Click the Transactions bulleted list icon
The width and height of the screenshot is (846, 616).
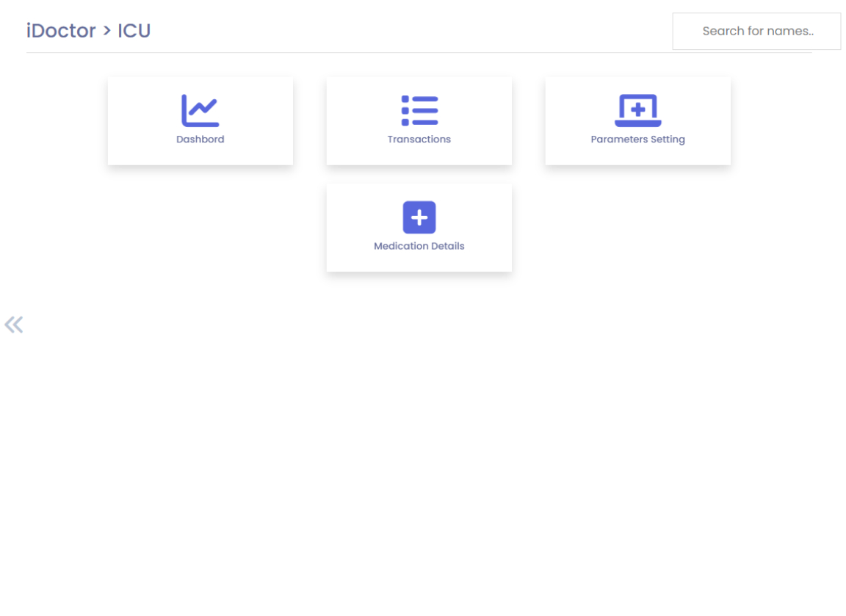point(419,111)
